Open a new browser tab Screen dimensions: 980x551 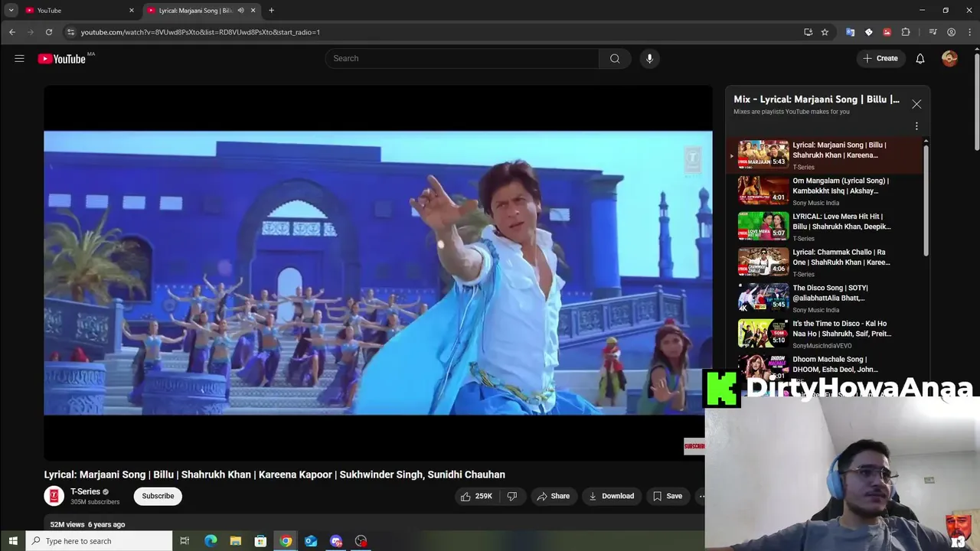click(271, 10)
